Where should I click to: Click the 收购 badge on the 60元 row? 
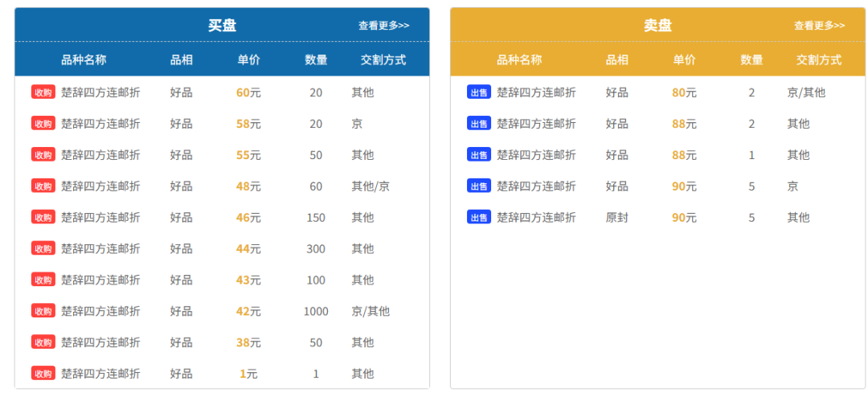pos(43,92)
